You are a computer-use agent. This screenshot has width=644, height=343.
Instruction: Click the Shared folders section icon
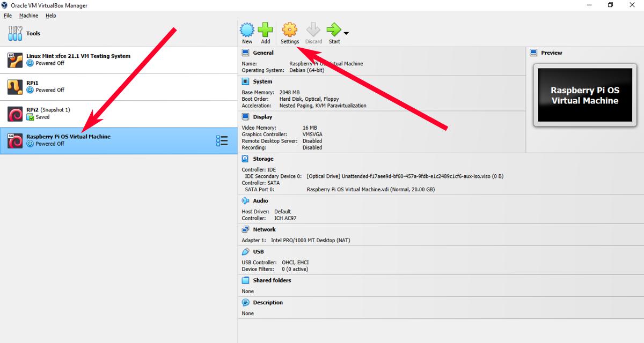(245, 280)
